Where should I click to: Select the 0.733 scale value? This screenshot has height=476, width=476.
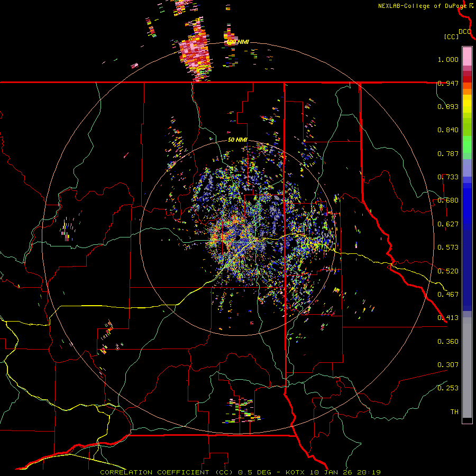point(448,177)
